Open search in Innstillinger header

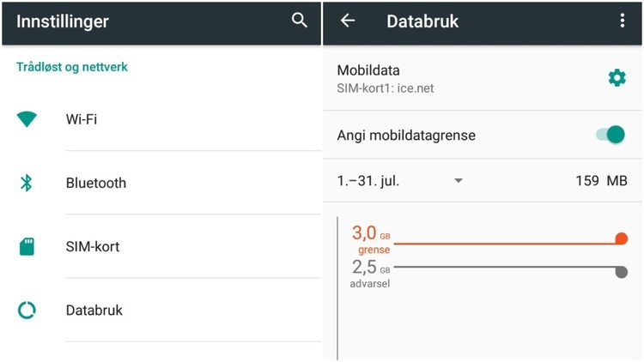click(x=299, y=21)
